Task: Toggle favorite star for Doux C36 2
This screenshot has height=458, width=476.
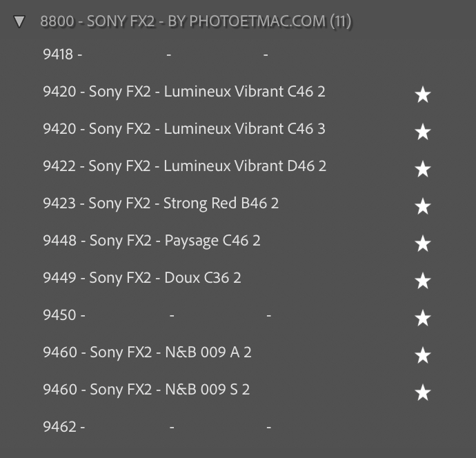Action: tap(423, 281)
